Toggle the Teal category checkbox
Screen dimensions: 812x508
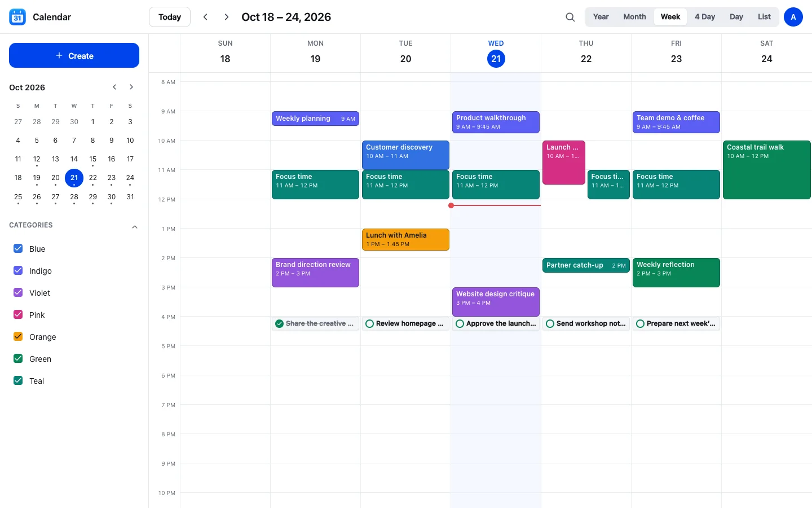[18, 380]
